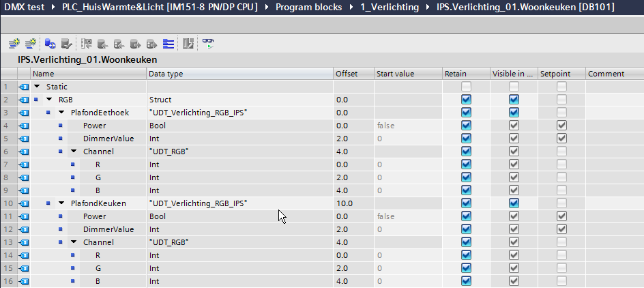Select Program blocks in breadcrumb
Image resolution: width=644 pixels, height=288 pixels.
click(x=308, y=7)
